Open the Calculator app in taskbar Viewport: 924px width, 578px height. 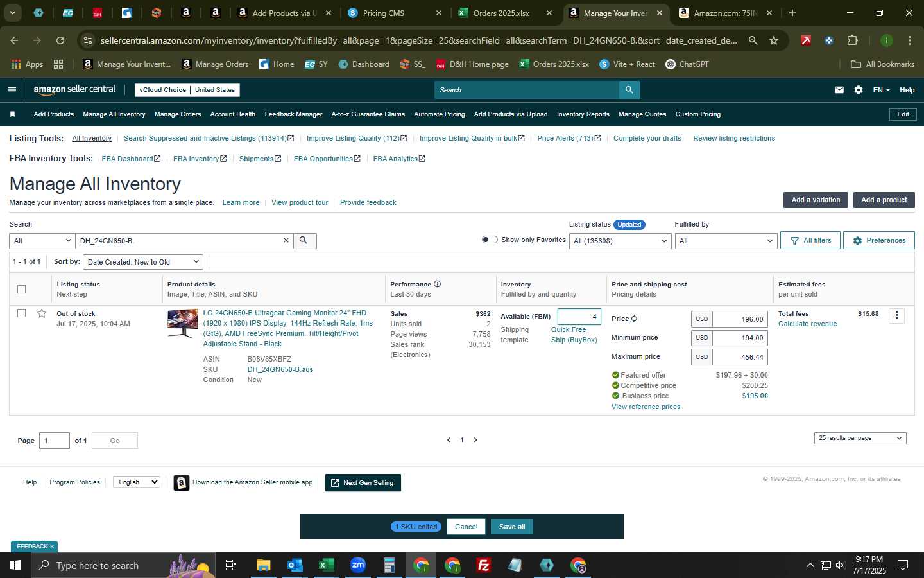point(389,565)
